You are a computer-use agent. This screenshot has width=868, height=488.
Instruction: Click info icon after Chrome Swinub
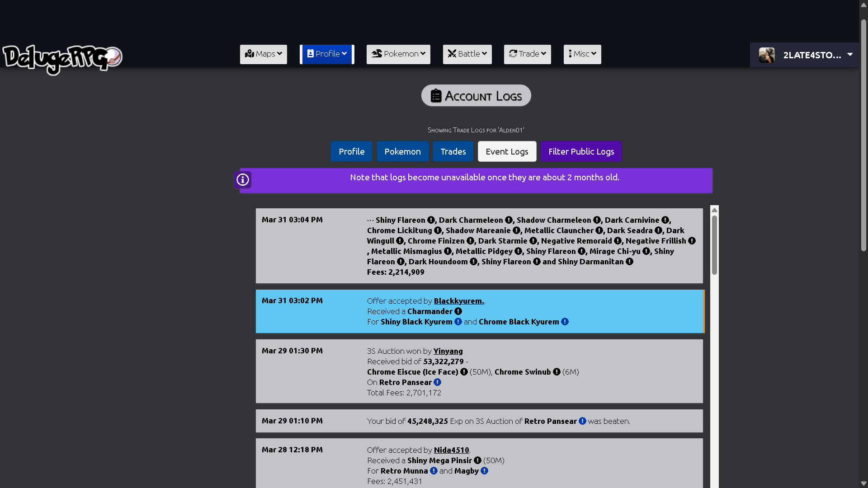click(557, 372)
